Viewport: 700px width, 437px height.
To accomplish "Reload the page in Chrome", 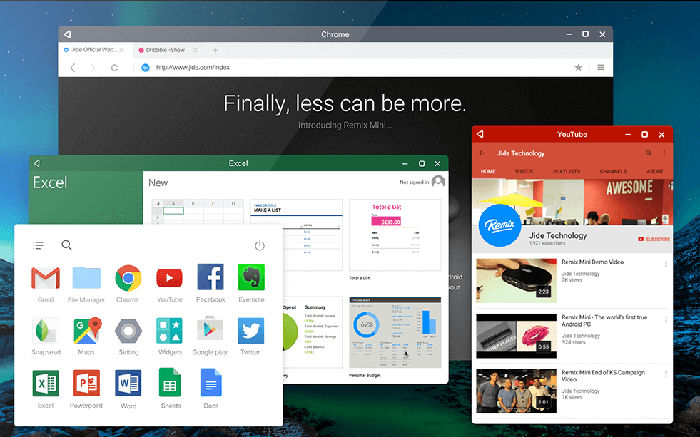I will click(x=114, y=67).
